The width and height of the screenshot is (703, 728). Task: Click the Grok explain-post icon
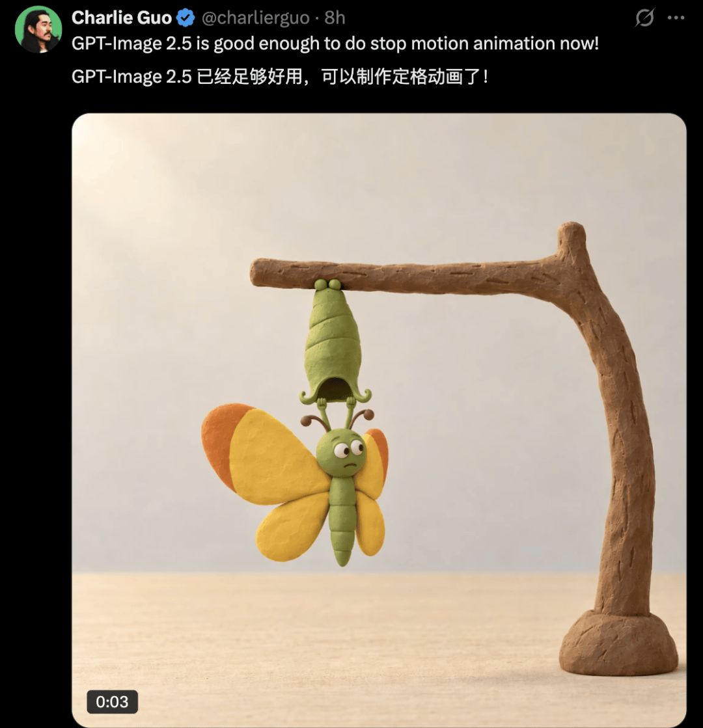coord(644,18)
